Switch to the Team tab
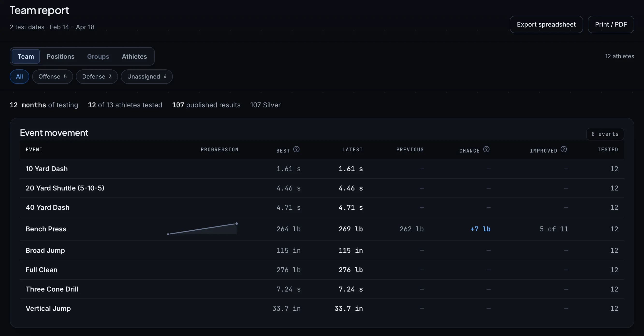The height and width of the screenshot is (336, 644). point(26,57)
